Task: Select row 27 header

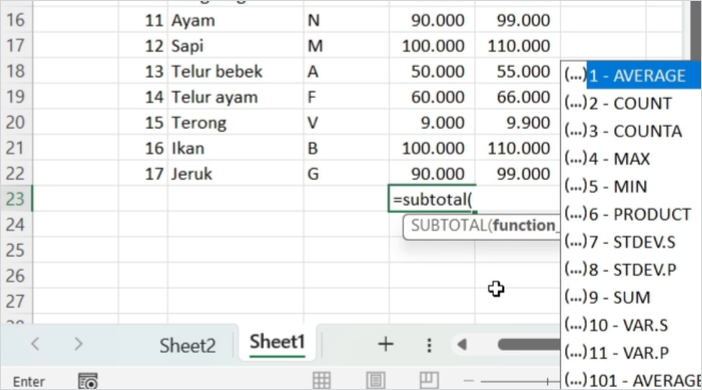Action: point(16,301)
